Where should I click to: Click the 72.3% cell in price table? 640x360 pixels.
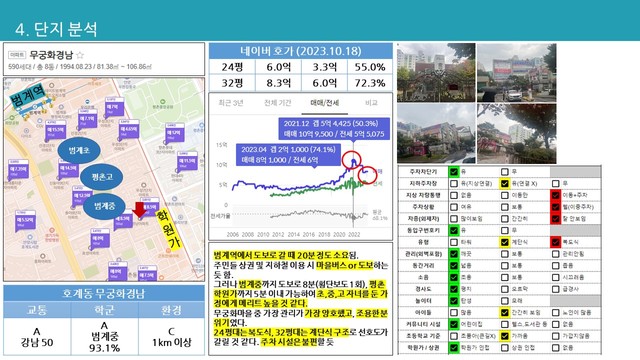[370, 83]
